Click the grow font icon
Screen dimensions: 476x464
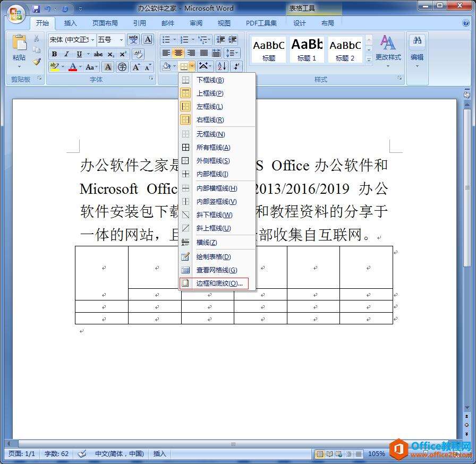[135, 67]
